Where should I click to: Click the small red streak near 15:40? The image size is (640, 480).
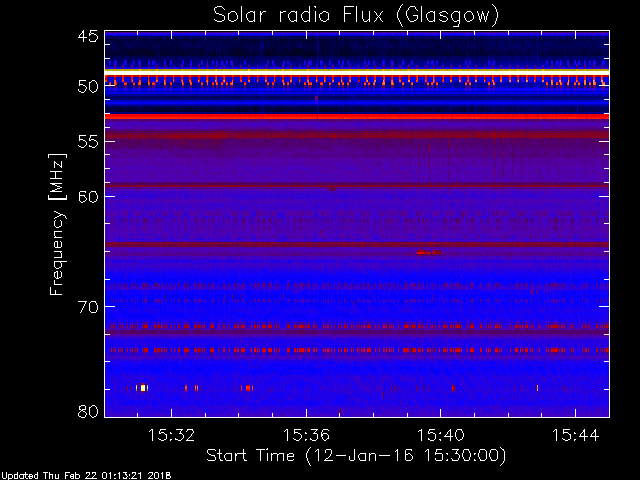point(427,252)
